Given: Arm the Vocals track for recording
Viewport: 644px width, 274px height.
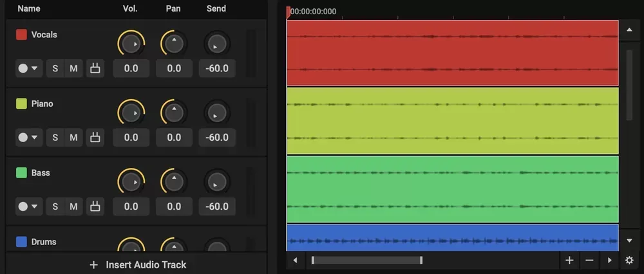Looking at the screenshot, I should pos(23,68).
